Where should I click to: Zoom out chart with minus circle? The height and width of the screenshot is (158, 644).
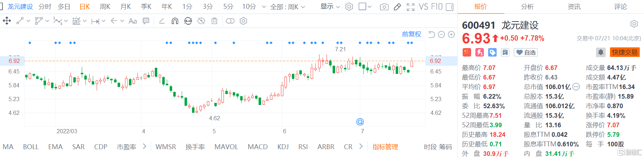[x=441, y=34]
